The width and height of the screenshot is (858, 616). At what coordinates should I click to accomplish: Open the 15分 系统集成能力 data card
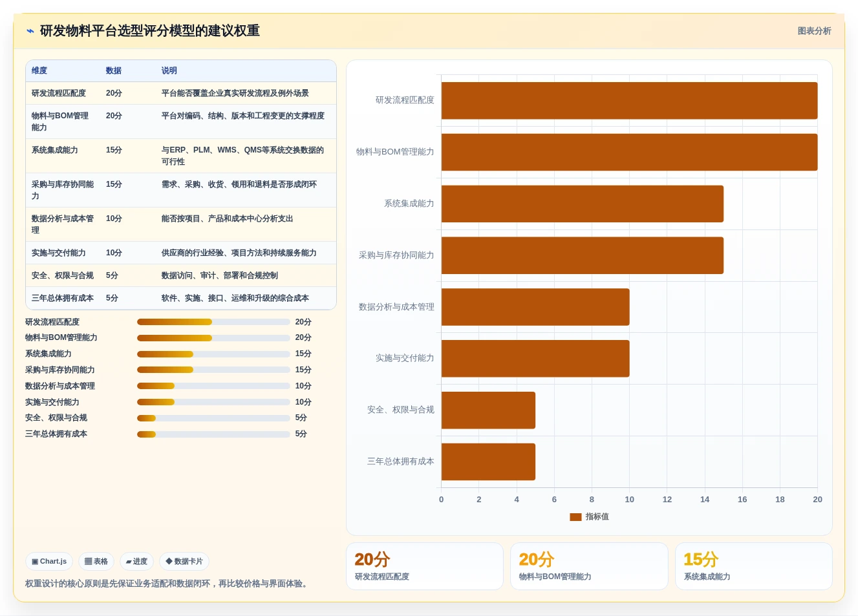coord(754,566)
